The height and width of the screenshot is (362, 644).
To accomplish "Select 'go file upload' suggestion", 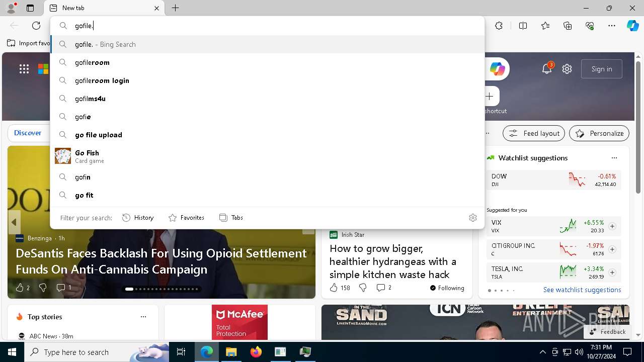I will [267, 135].
